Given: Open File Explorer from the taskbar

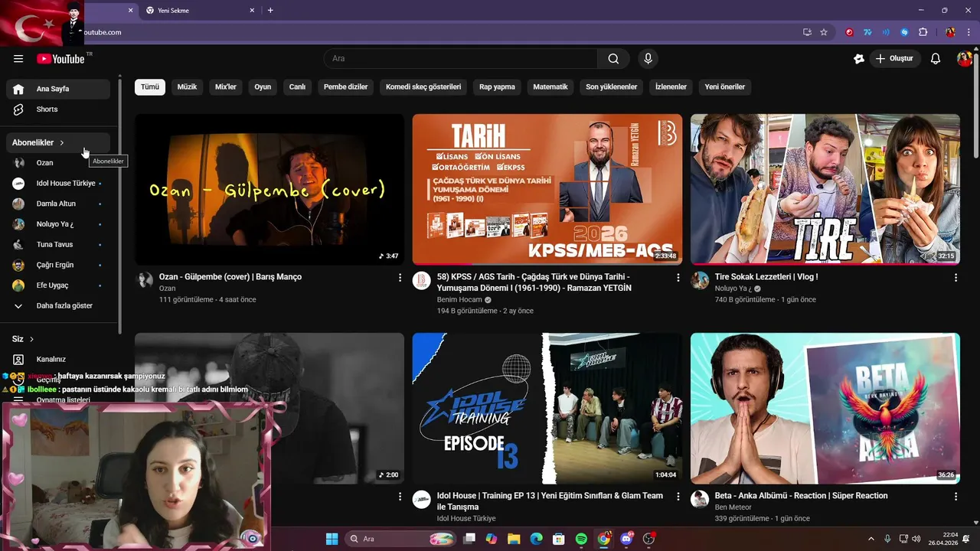Looking at the screenshot, I should tap(514, 539).
